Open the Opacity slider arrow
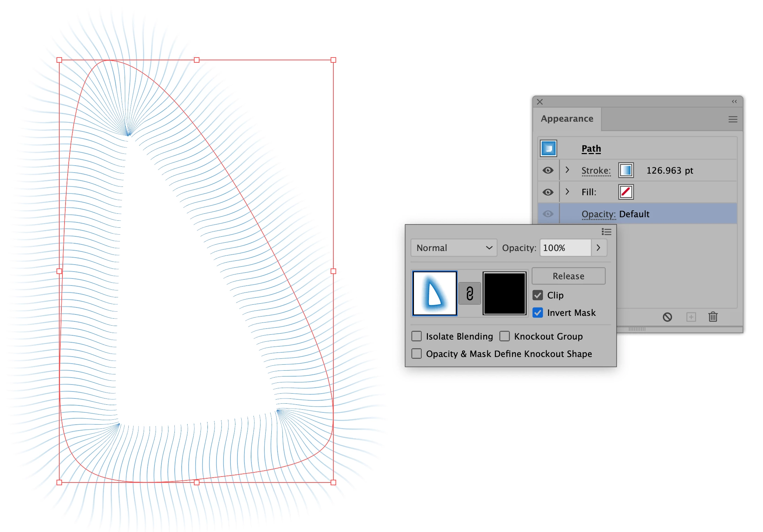 [599, 248]
